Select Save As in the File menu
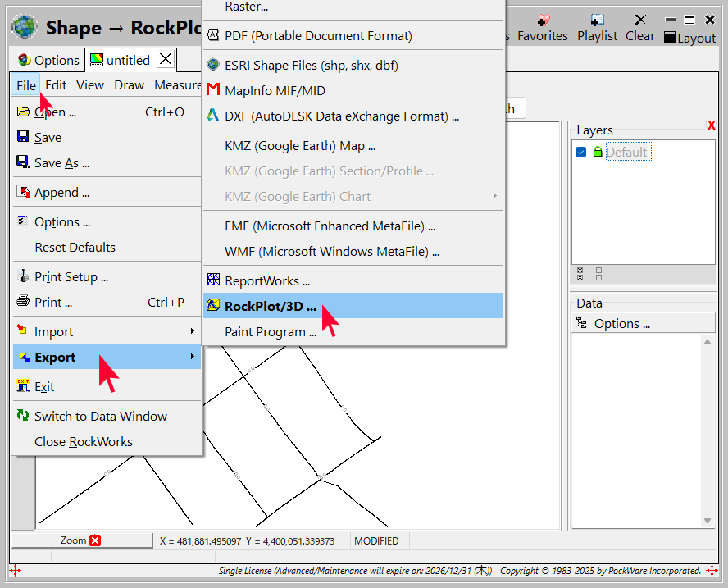The height and width of the screenshot is (588, 728). [x=61, y=162]
